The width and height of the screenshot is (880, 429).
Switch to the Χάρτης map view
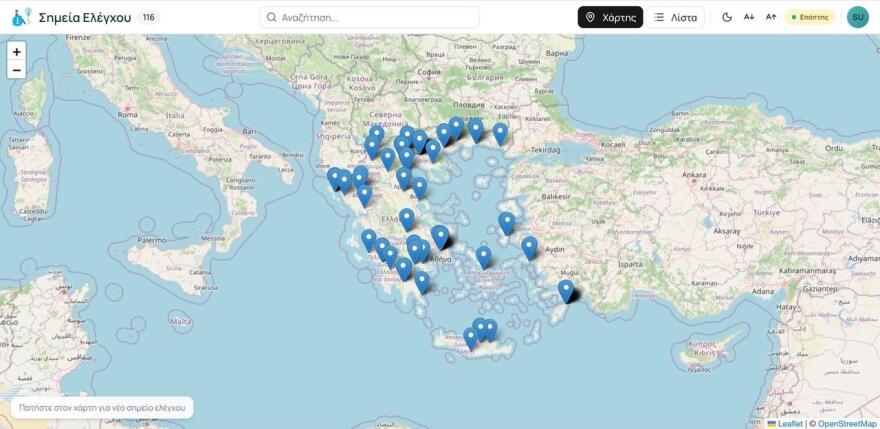(x=610, y=17)
